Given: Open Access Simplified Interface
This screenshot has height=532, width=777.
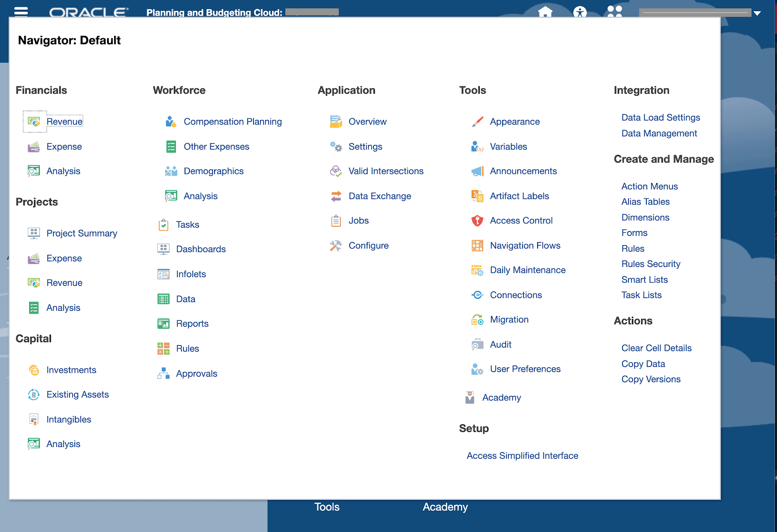Looking at the screenshot, I should [522, 455].
